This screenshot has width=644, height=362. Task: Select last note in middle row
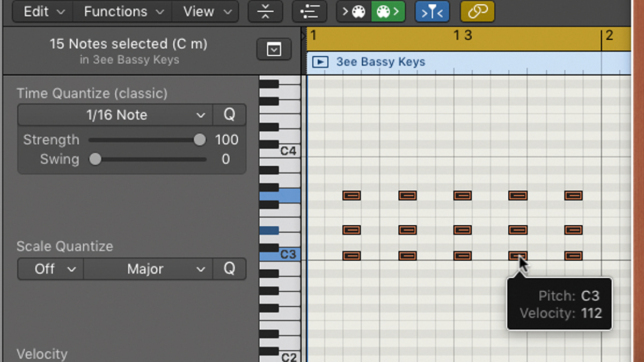574,230
